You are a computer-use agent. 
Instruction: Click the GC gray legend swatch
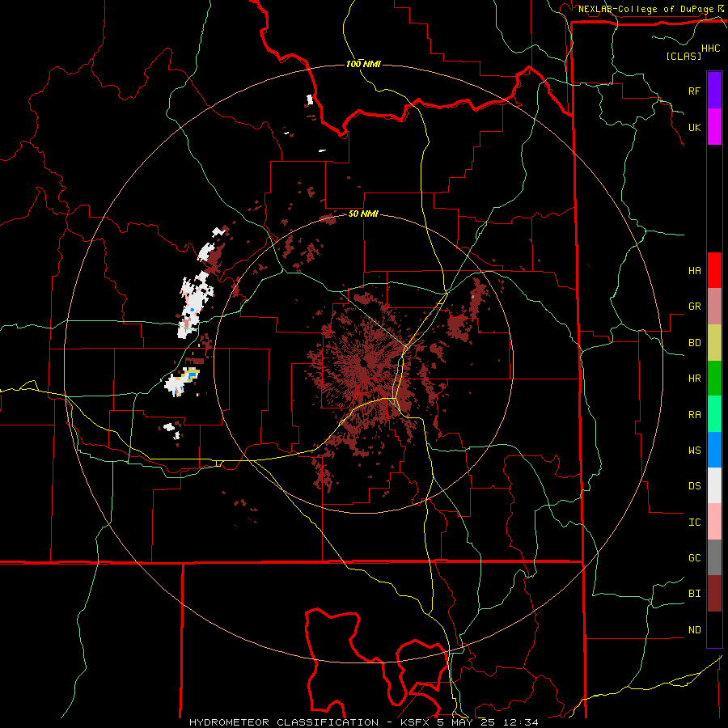(x=714, y=557)
